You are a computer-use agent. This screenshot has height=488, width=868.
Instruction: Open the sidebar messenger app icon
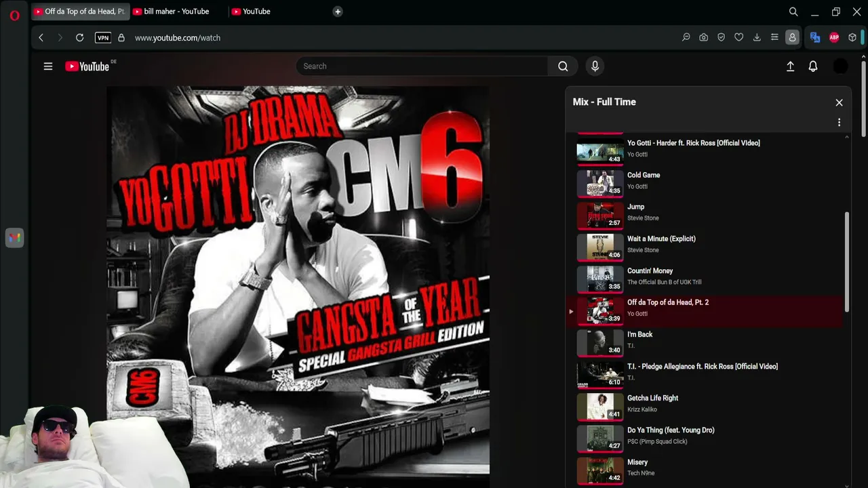14,238
